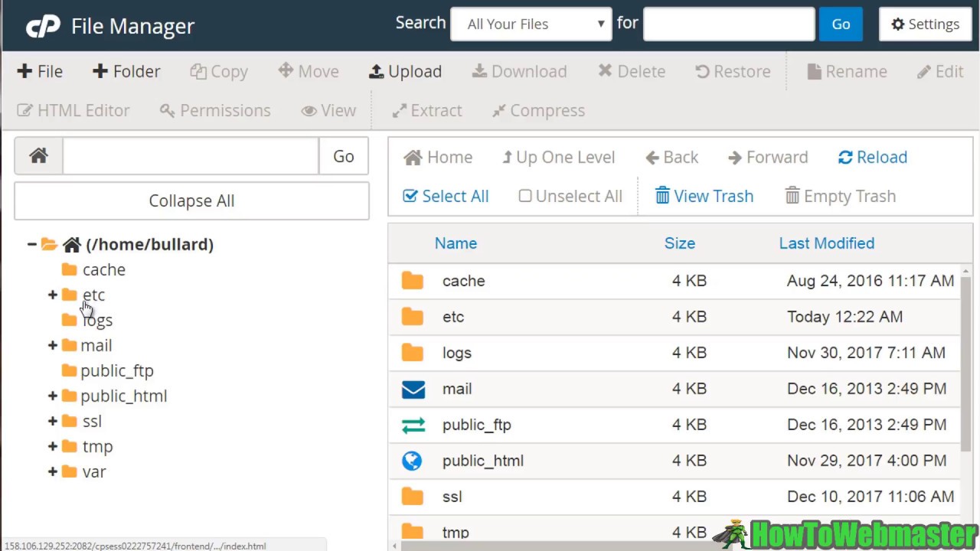Expand the etc folder in tree
This screenshot has height=551, width=980.
click(x=53, y=295)
